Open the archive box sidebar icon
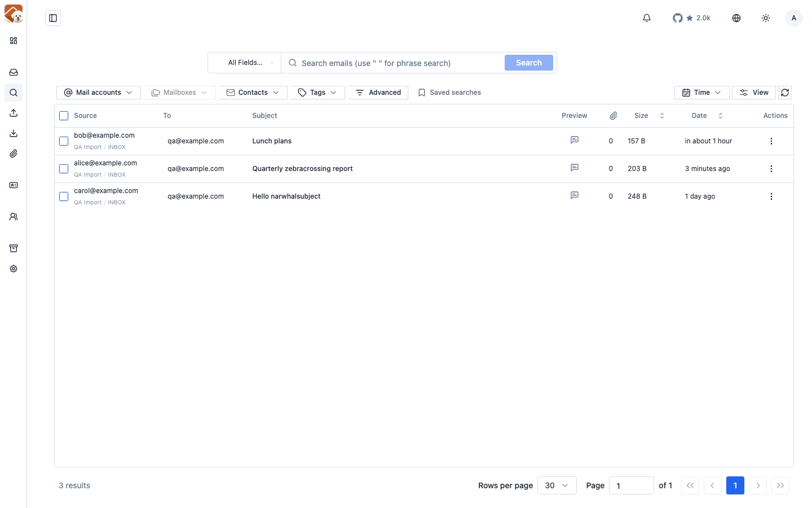The height and width of the screenshot is (508, 812). click(14, 248)
